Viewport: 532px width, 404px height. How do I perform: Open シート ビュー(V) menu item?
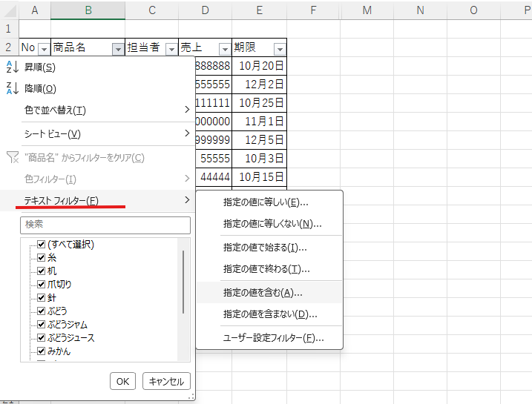pos(98,134)
